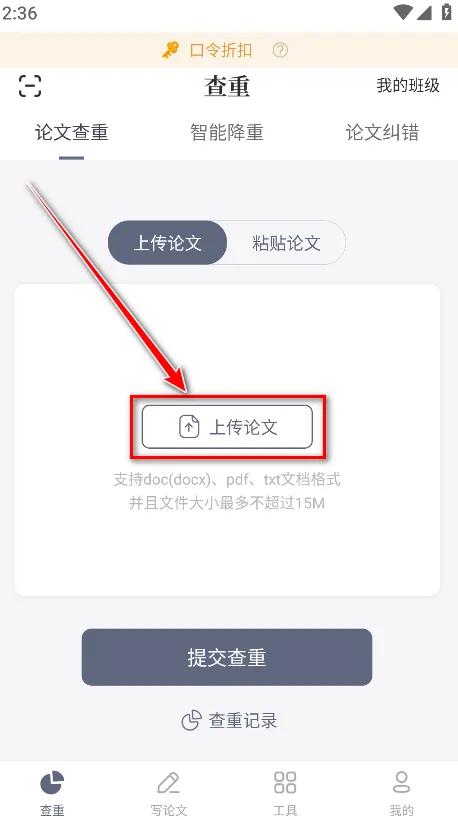Select the 论文查重 tab

[x=72, y=132]
